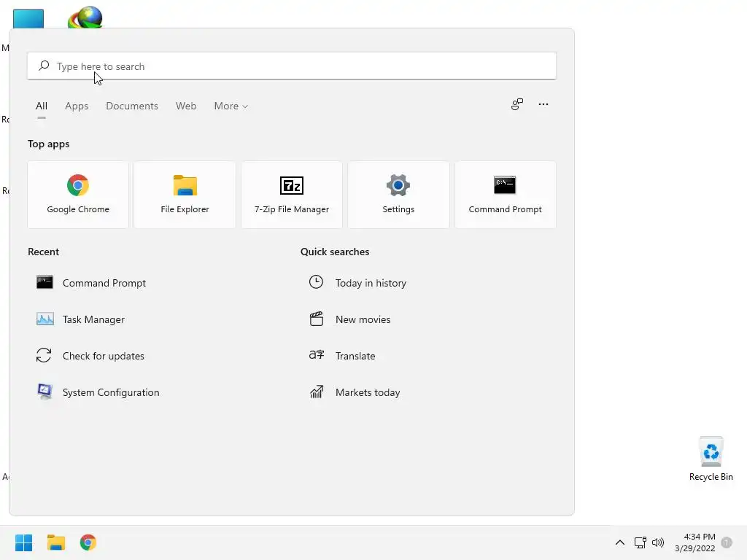Select the blue monitor desktop icon

click(x=28, y=18)
